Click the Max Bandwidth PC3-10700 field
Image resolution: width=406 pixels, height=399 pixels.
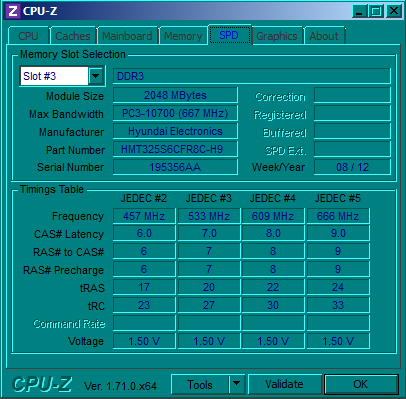tap(175, 113)
